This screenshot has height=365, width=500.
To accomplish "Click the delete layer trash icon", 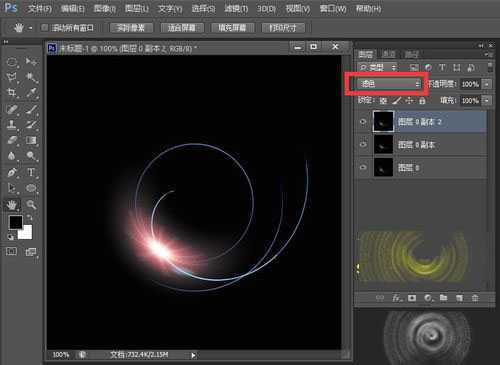I will [x=475, y=298].
